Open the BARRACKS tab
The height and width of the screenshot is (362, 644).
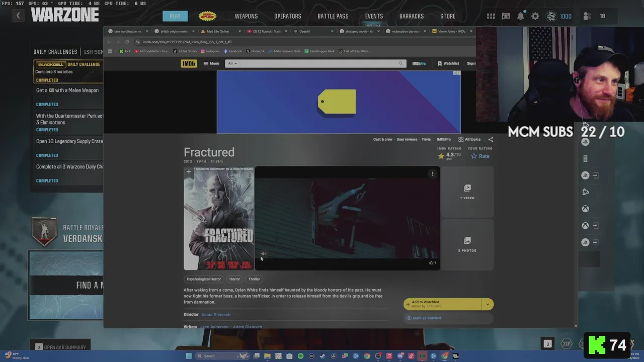pyautogui.click(x=412, y=16)
